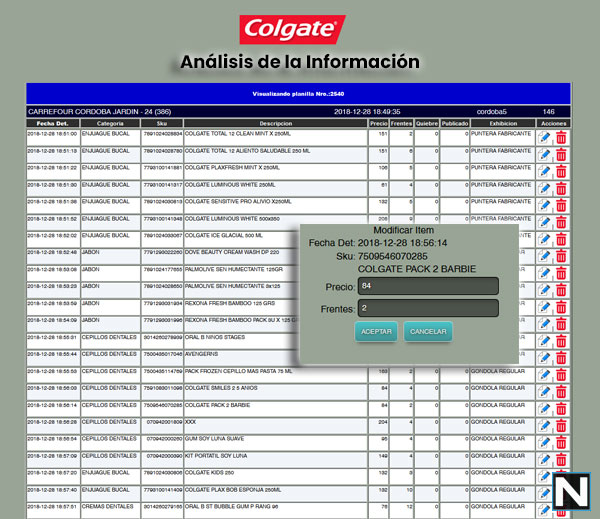
Task: Click the cordoba5 user label
Action: click(491, 112)
